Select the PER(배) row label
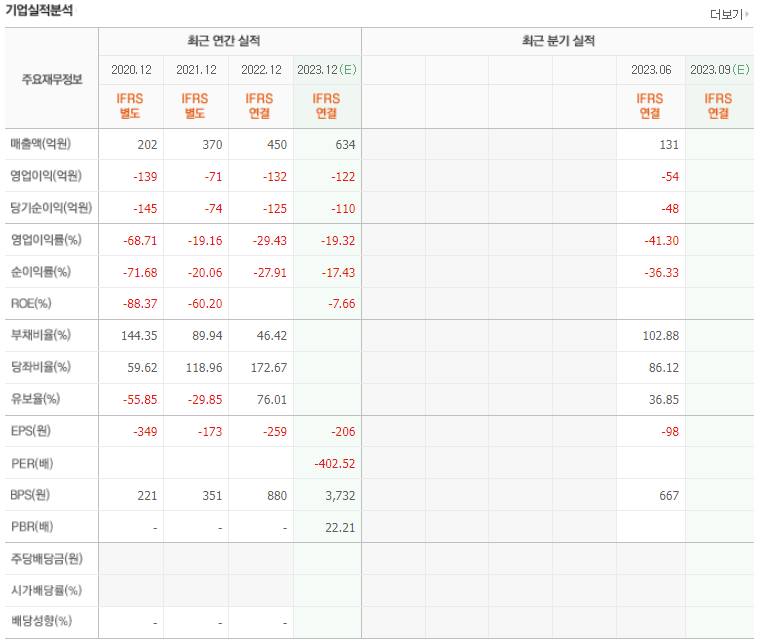Screen dimensions: 763x642 click(32, 463)
